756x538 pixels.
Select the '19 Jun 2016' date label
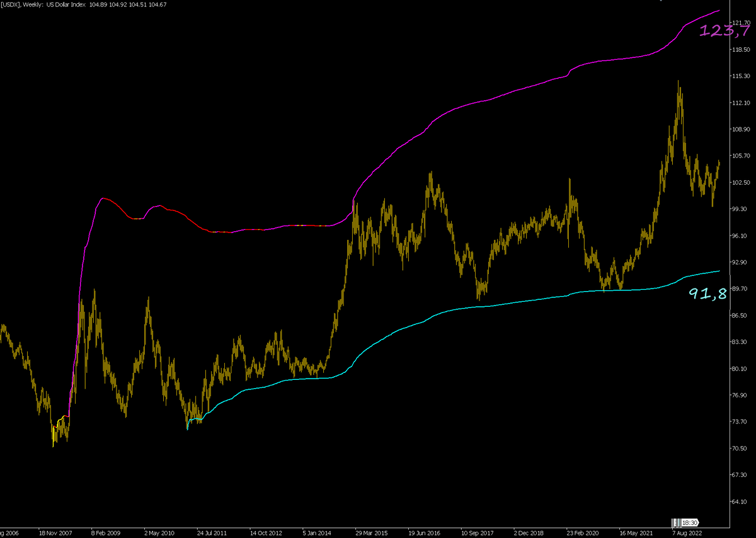click(425, 533)
